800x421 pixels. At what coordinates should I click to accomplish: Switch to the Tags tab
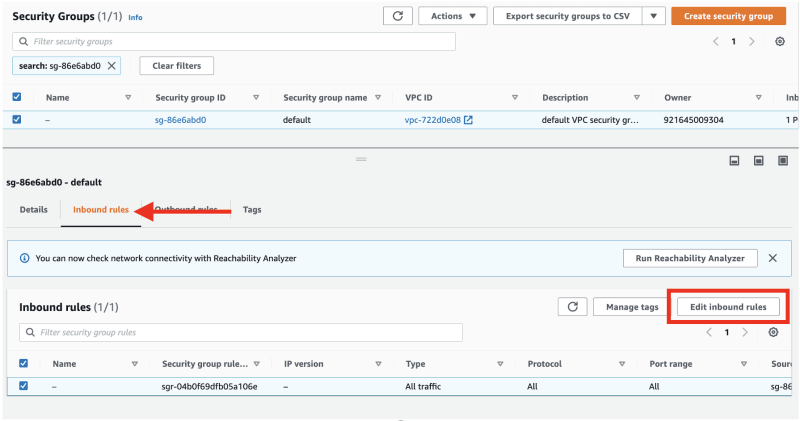coord(252,210)
